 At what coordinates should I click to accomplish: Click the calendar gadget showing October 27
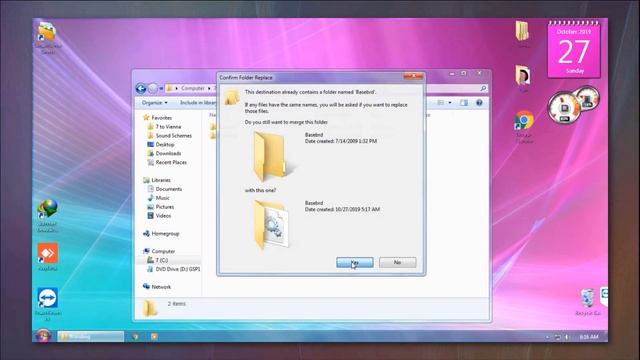(x=574, y=49)
